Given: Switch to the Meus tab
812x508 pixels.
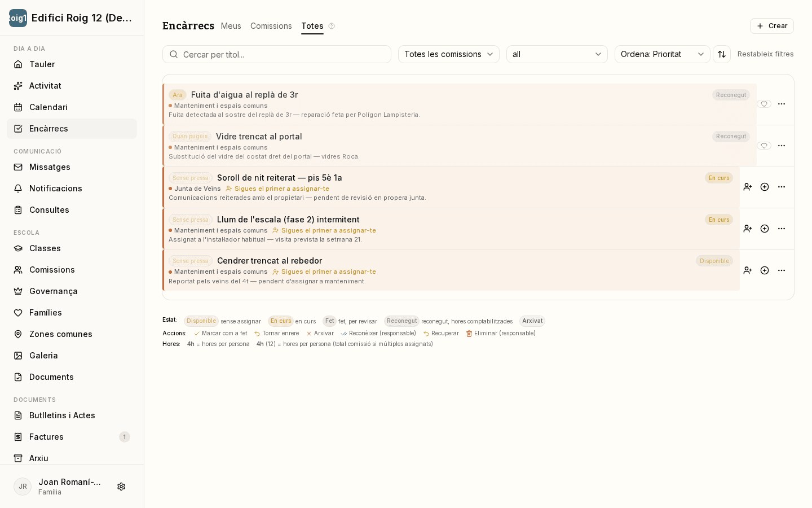Looking at the screenshot, I should click(x=231, y=26).
